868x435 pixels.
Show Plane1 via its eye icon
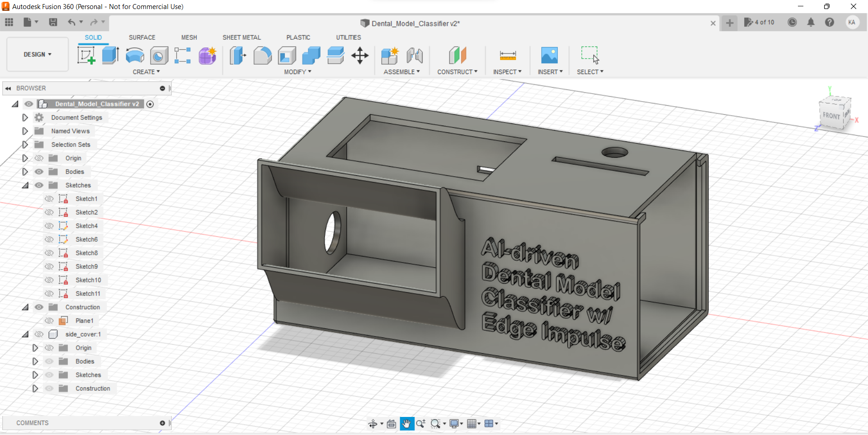[x=49, y=321]
